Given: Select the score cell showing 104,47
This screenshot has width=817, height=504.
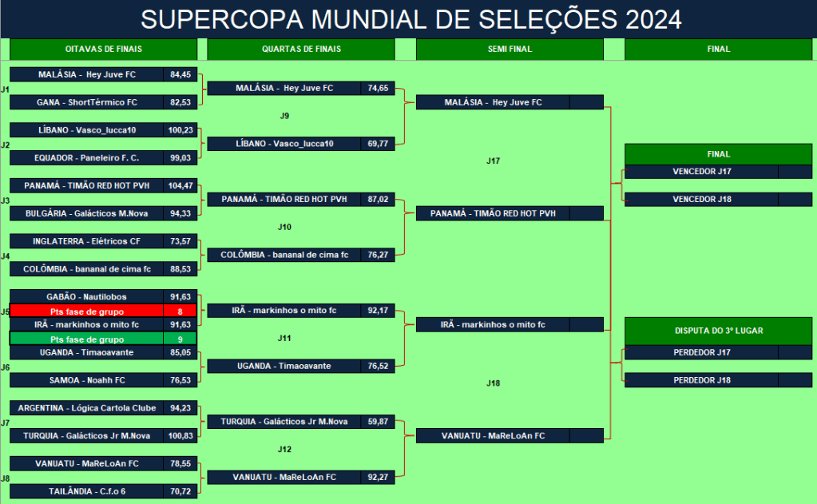Looking at the screenshot, I should [181, 185].
